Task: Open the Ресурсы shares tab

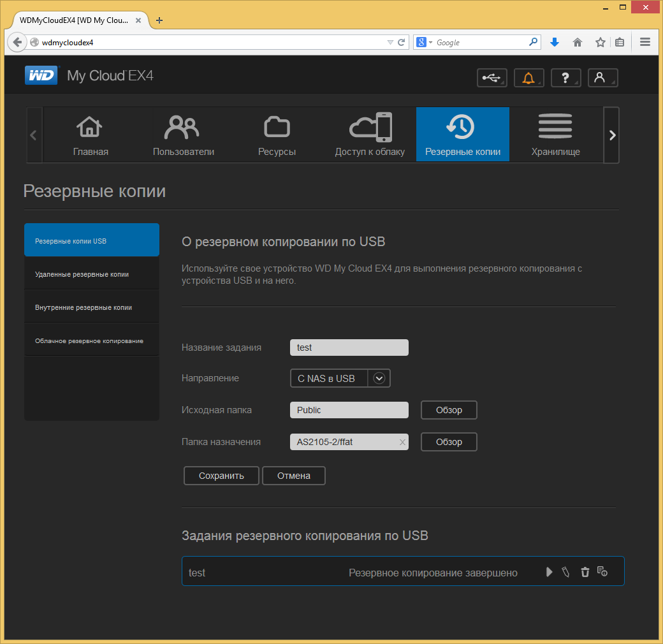Action: [x=277, y=135]
